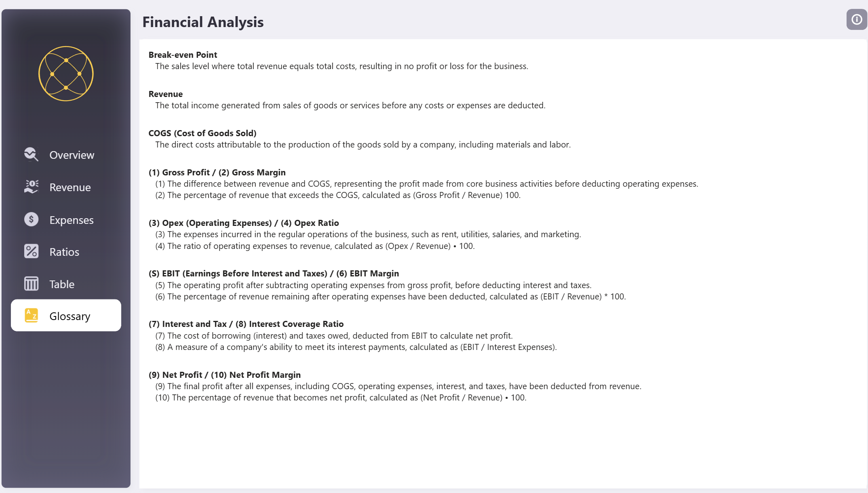Click the Financial Analysis page title

(203, 22)
